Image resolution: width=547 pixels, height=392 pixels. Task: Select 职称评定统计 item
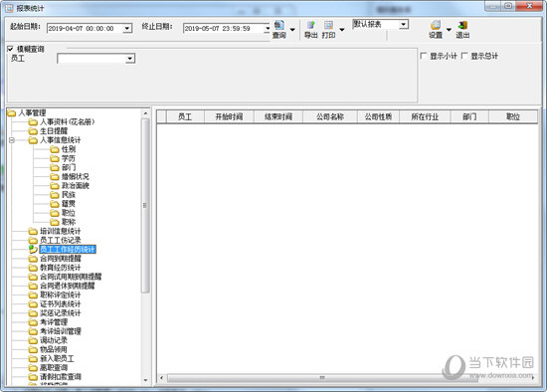pyautogui.click(x=55, y=294)
